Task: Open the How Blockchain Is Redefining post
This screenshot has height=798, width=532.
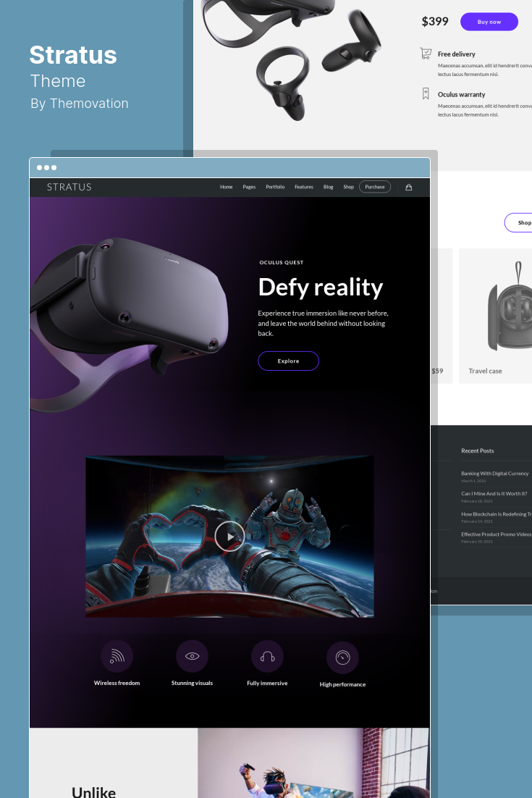Action: click(x=497, y=514)
